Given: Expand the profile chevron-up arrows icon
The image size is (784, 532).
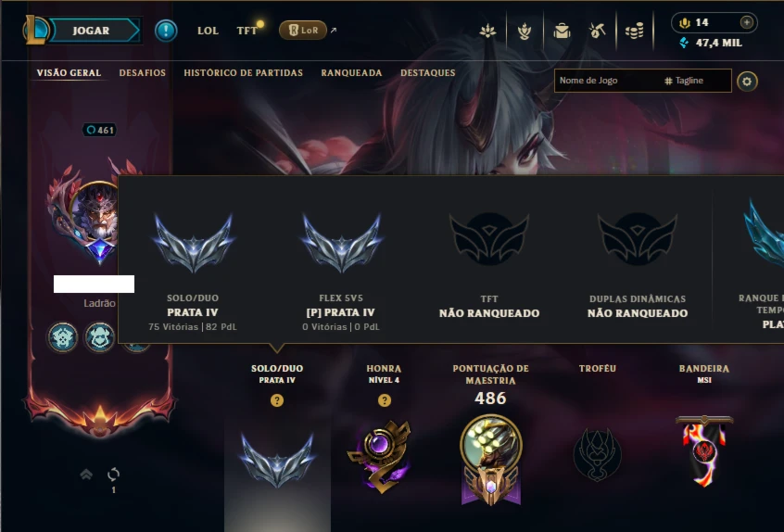Looking at the screenshot, I should coord(86,474).
